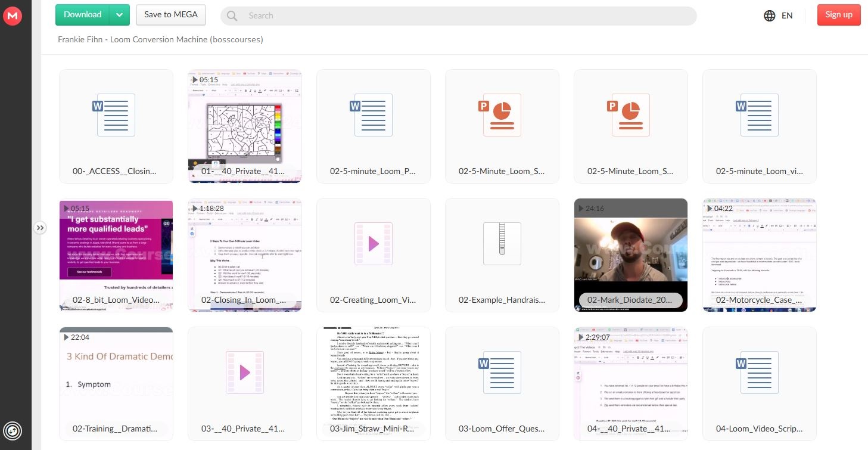Click the globe language icon
This screenshot has width=868, height=450.
tap(769, 15)
